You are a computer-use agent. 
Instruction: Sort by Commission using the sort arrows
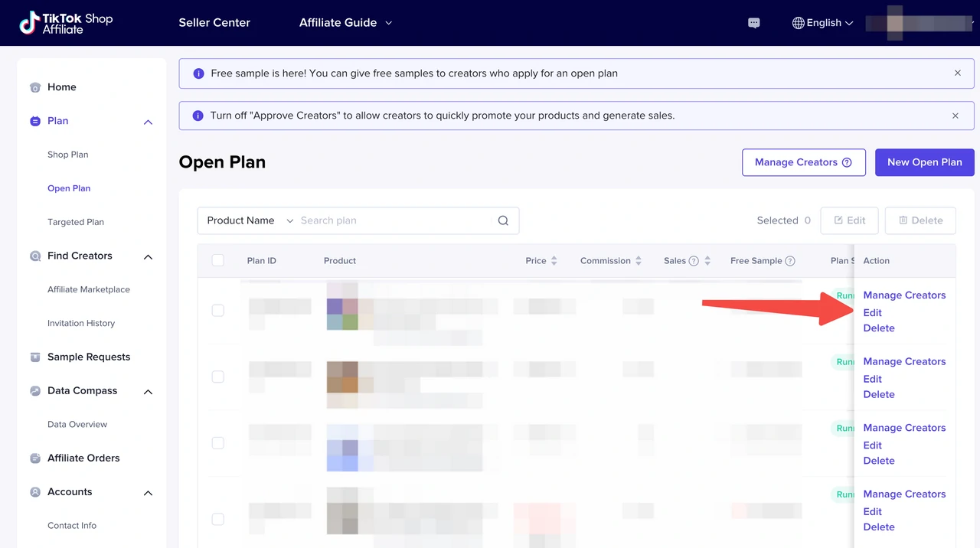coord(639,261)
